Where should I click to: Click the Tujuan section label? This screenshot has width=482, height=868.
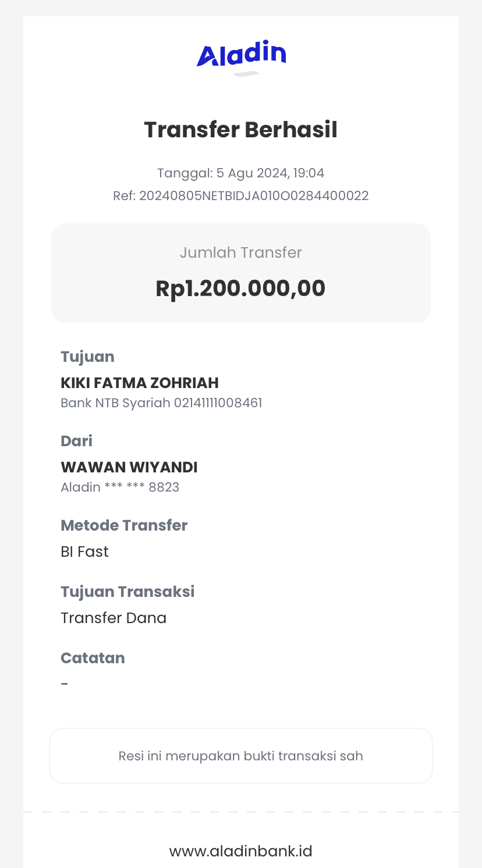click(x=87, y=357)
